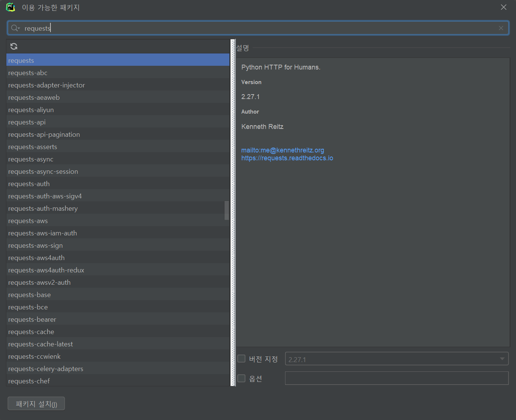
Task: Select the requests-cache row
Action: pos(118,332)
